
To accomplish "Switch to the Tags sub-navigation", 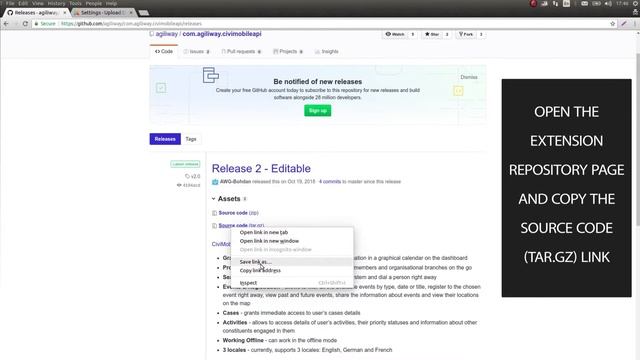I will tap(191, 139).
